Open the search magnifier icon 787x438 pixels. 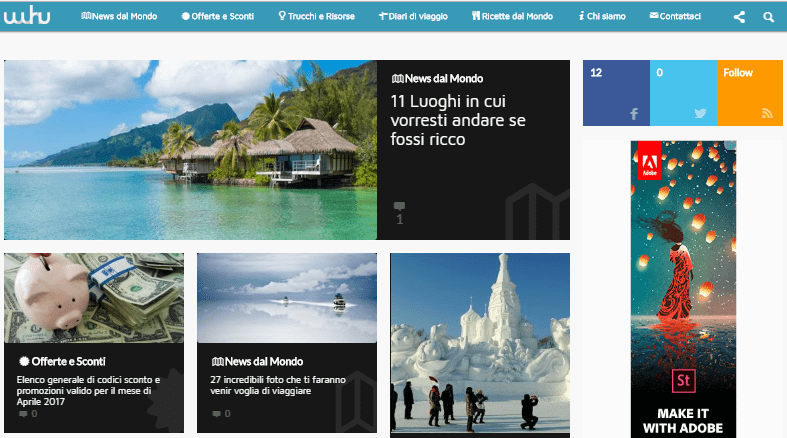(768, 17)
